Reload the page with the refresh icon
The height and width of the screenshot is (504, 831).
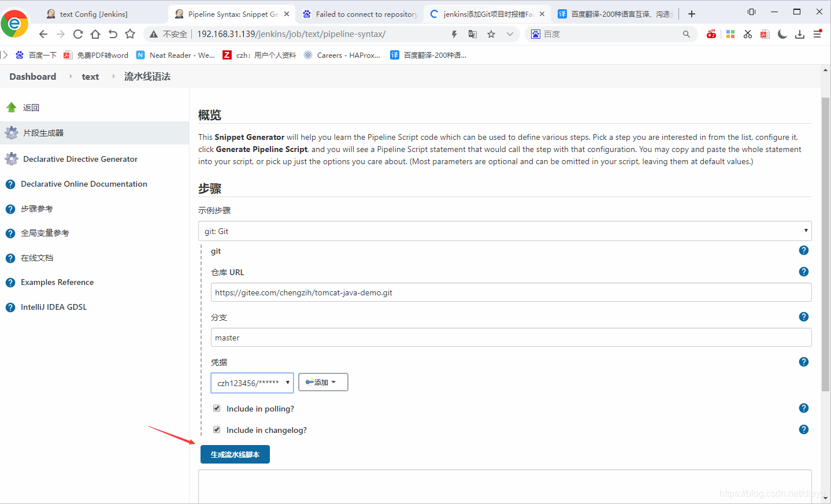tap(78, 34)
